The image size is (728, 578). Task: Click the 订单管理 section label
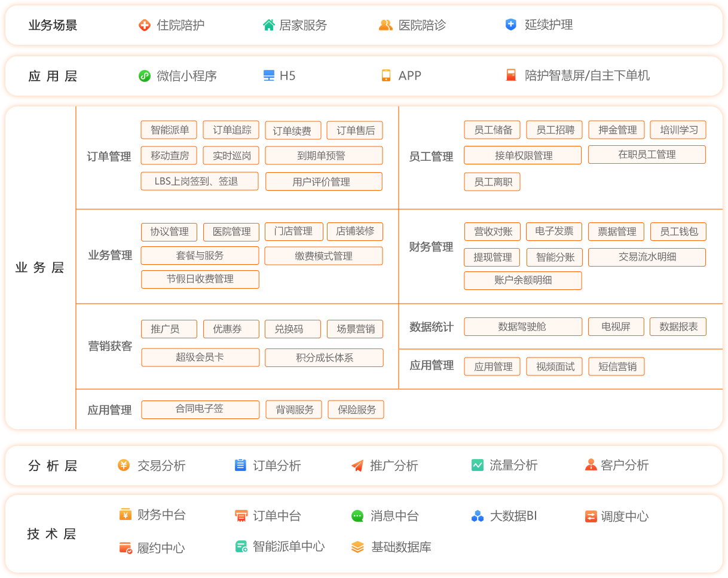109,157
